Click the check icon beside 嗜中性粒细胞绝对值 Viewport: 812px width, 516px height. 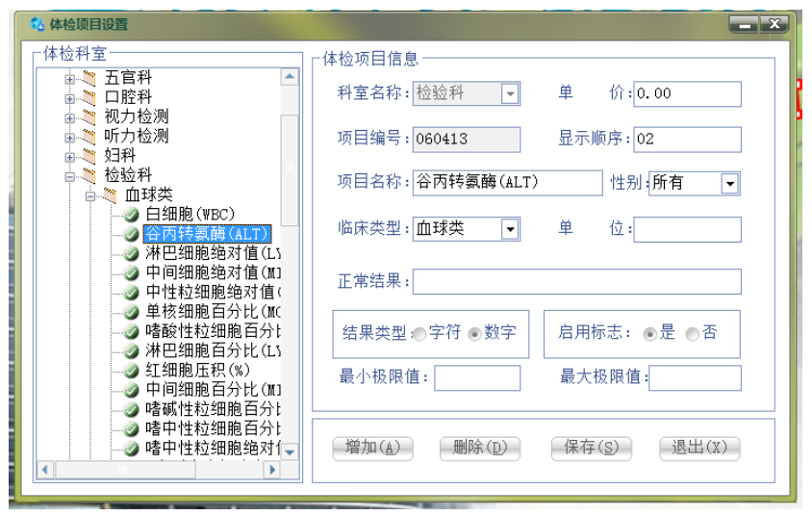point(132,449)
